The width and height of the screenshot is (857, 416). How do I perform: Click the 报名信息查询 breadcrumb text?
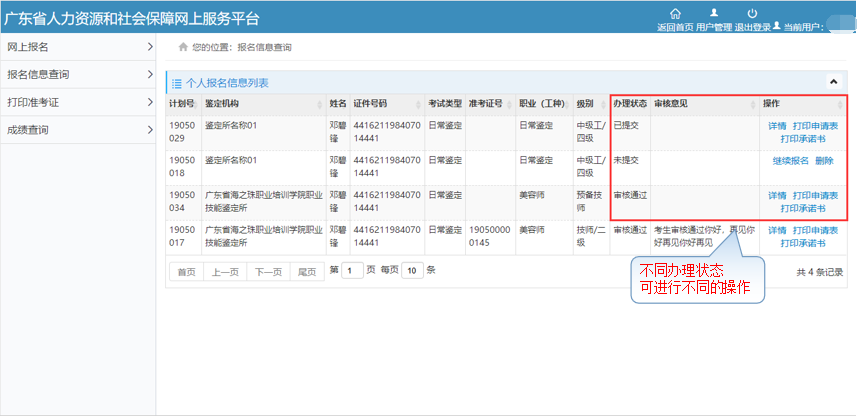click(264, 48)
